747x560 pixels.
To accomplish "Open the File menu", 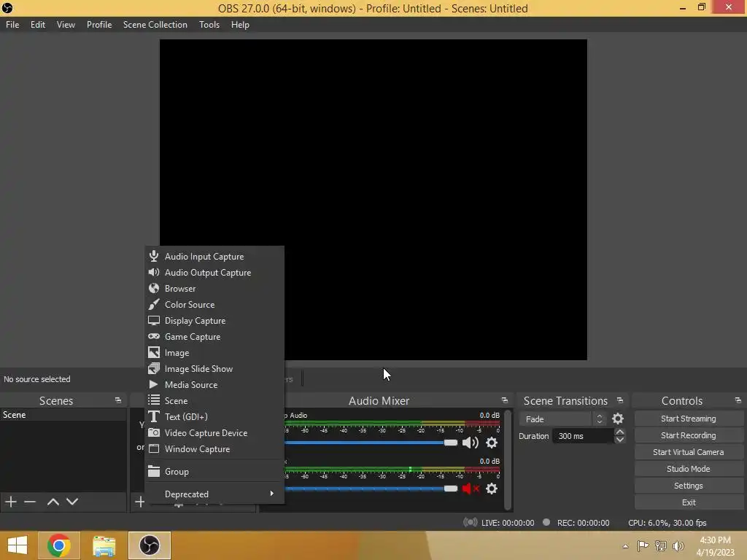I will pos(12,25).
